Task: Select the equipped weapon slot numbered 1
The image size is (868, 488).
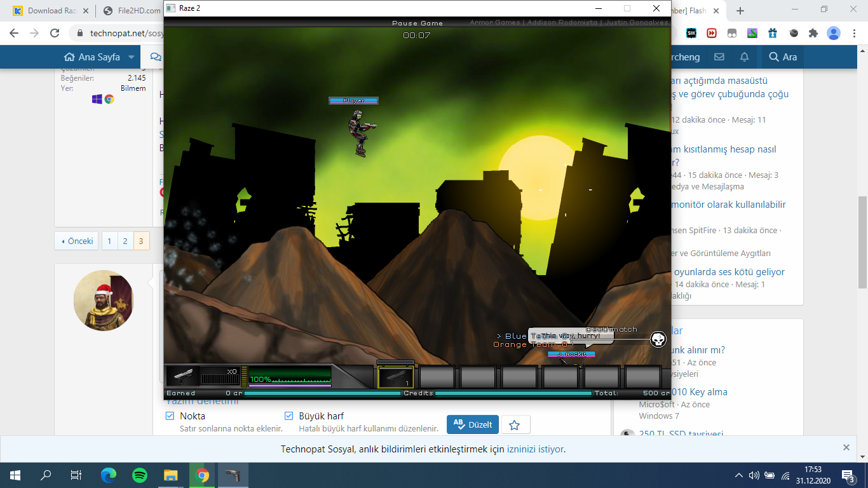Action: coord(396,377)
